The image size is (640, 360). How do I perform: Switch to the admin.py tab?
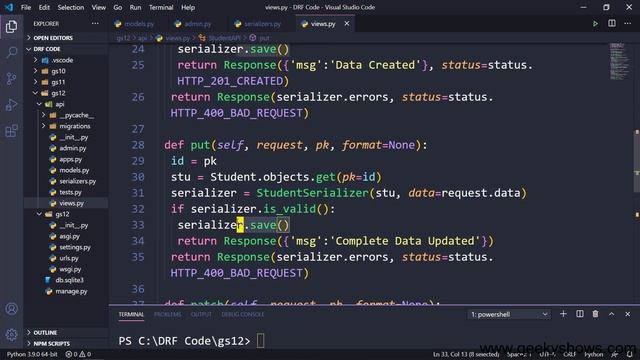click(198, 24)
